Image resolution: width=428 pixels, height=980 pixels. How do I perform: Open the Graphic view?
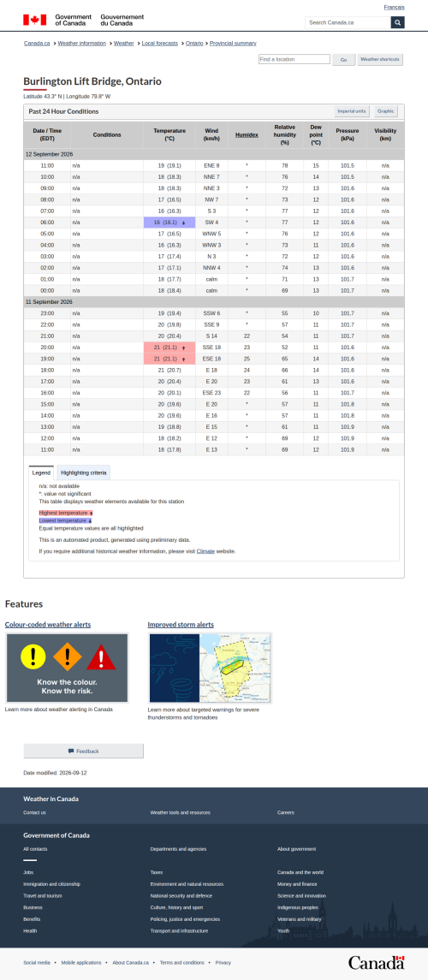[385, 111]
